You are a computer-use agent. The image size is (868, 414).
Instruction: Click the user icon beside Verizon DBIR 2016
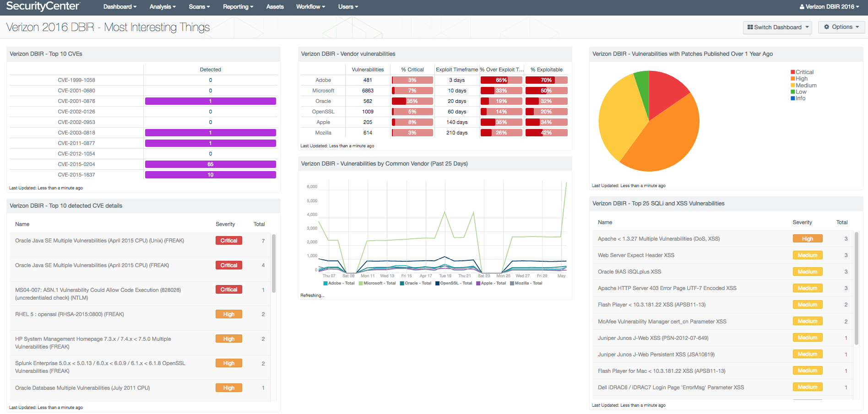coord(802,7)
